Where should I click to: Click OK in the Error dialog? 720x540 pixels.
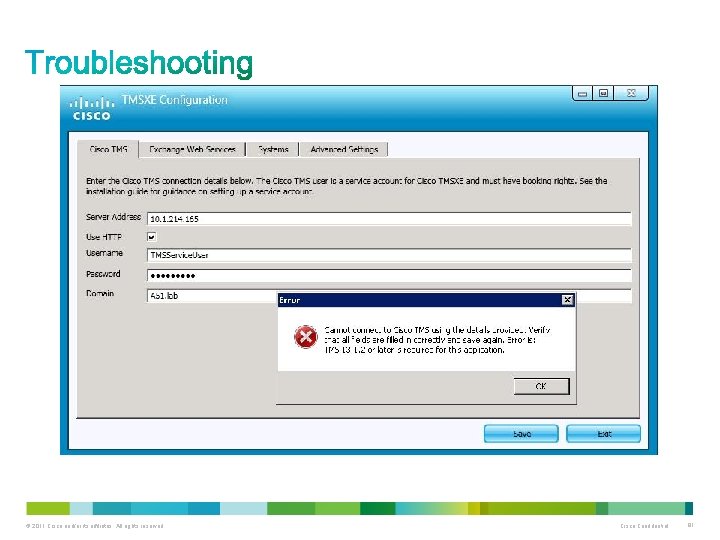click(541, 386)
